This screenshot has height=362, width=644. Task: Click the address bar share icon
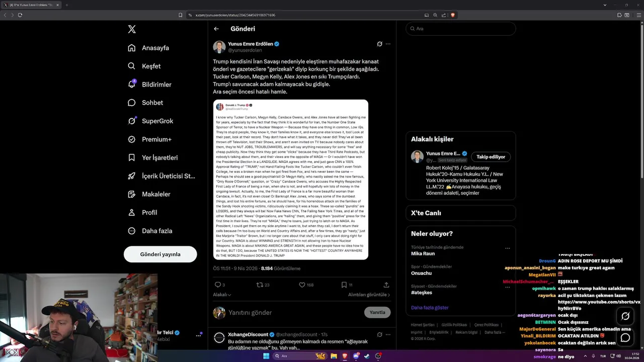tap(444, 15)
